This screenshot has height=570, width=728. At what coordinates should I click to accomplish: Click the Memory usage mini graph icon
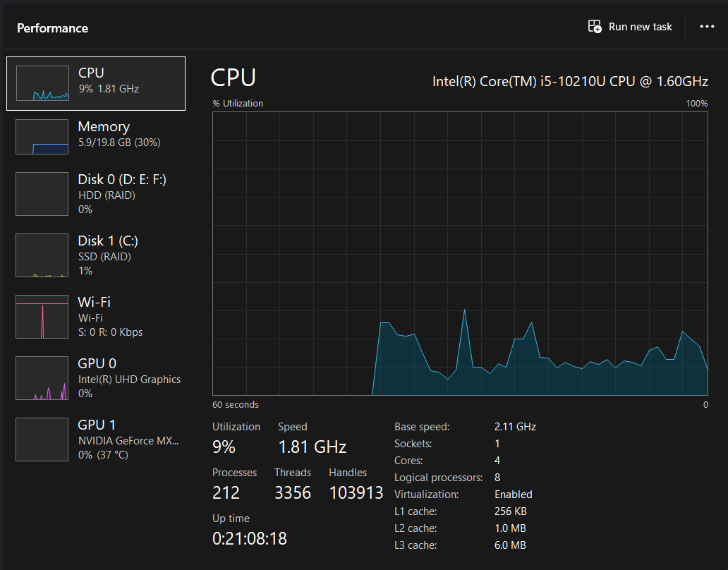42,137
